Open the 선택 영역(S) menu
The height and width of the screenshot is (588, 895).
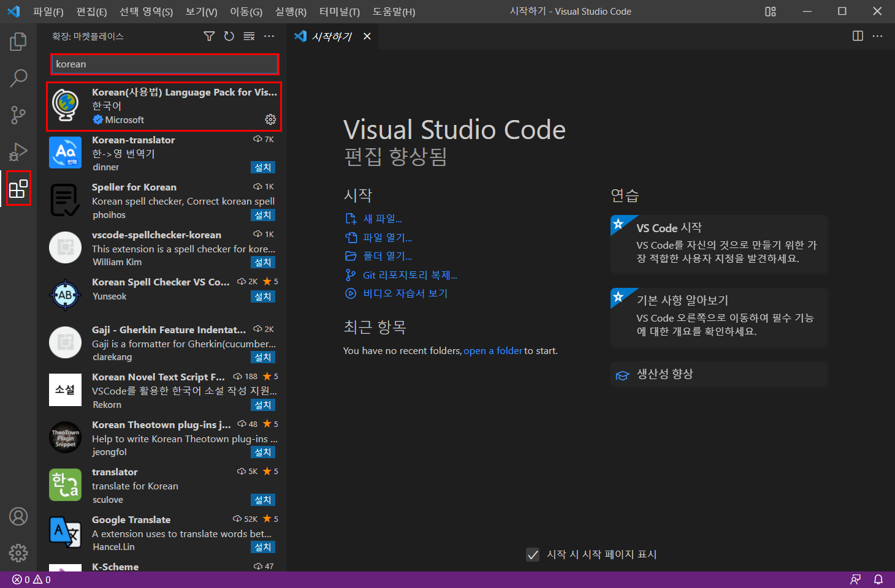pos(146,11)
